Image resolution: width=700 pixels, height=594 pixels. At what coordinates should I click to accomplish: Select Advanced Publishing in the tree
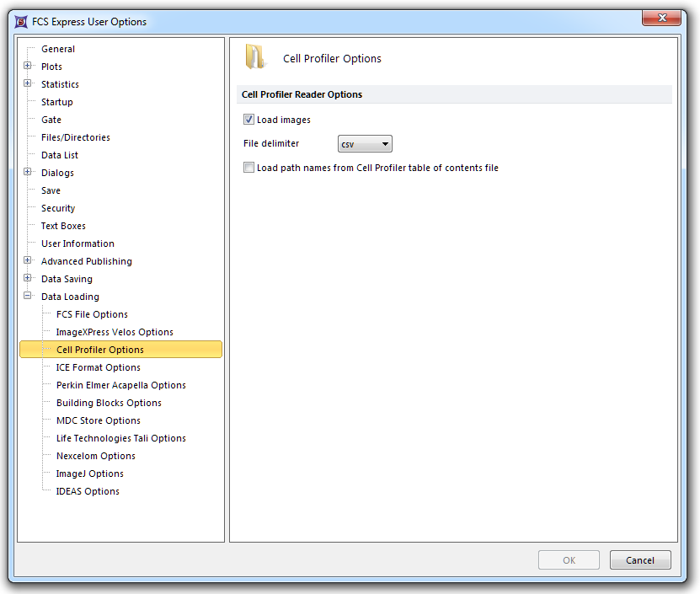[x=87, y=261]
